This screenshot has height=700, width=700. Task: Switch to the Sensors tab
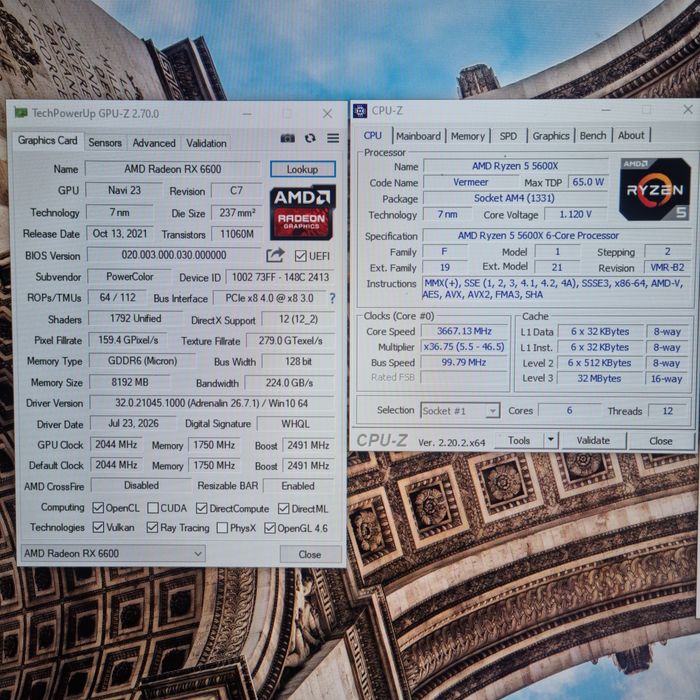[105, 143]
